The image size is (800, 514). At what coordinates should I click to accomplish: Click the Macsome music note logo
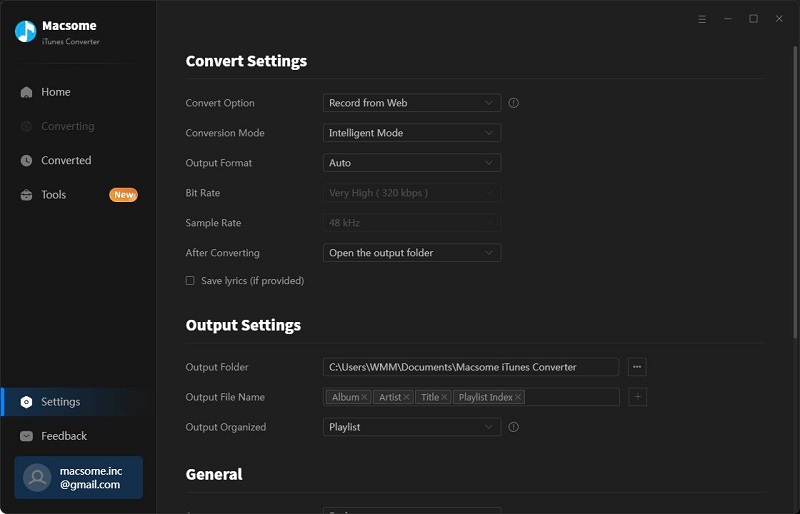(25, 32)
